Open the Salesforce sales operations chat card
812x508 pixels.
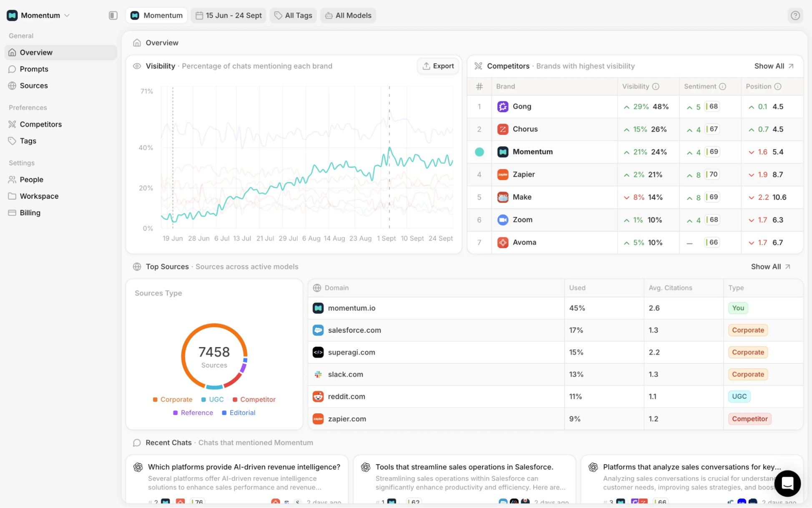pyautogui.click(x=464, y=479)
